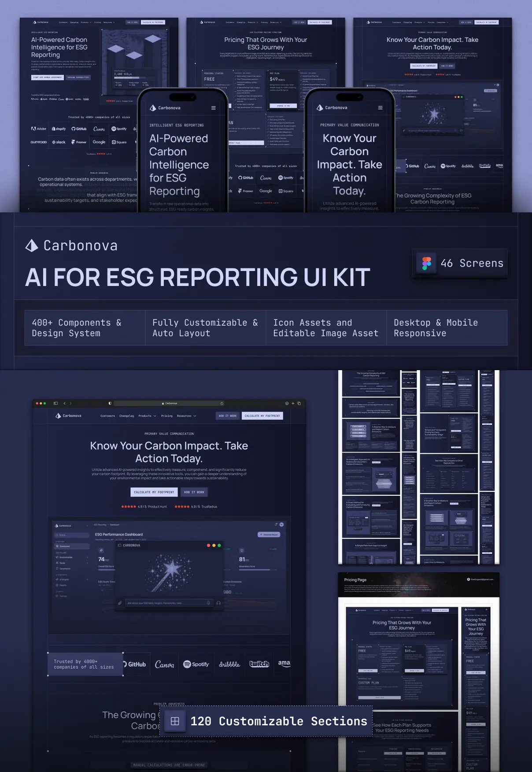Click the headphones icon in chat window

[218, 603]
